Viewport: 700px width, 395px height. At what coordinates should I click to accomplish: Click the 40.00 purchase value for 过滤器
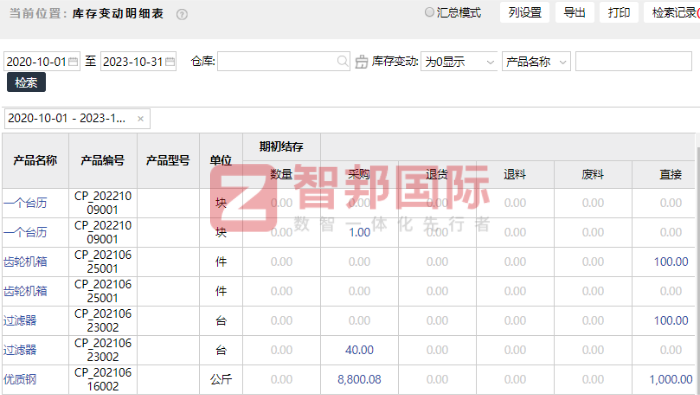coord(359,350)
